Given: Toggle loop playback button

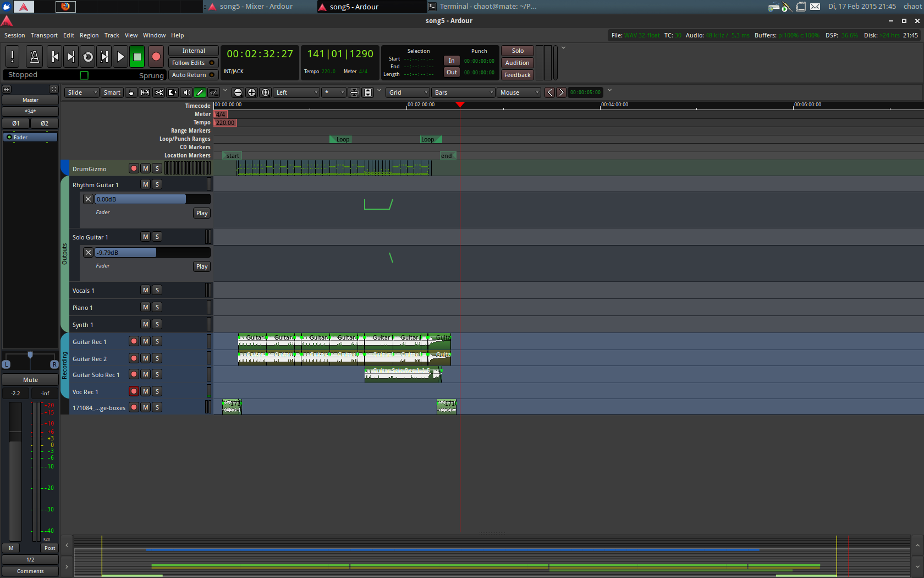Looking at the screenshot, I should click(x=87, y=57).
